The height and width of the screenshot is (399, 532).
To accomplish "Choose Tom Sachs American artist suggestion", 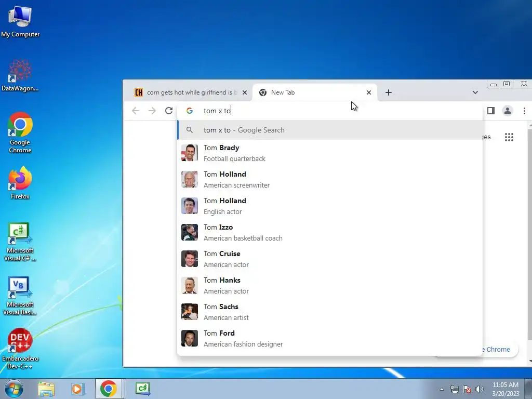I will point(330,312).
